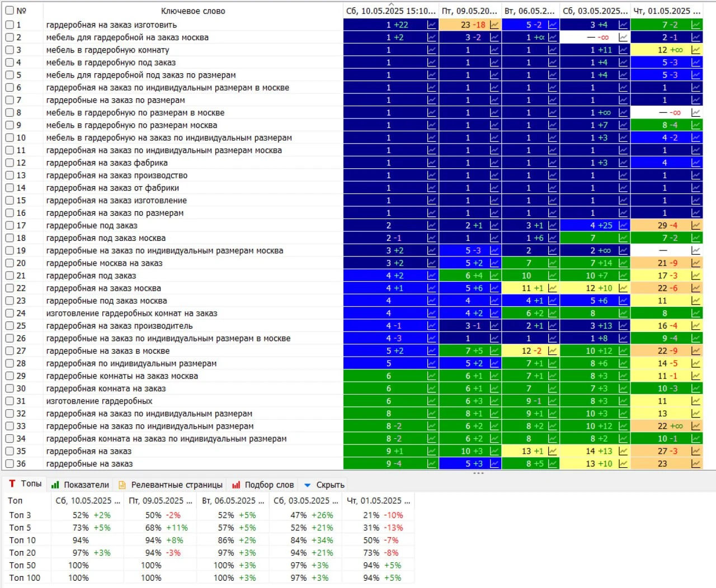Click the Чт, 01.05.2025 column header in main table

coord(667,11)
